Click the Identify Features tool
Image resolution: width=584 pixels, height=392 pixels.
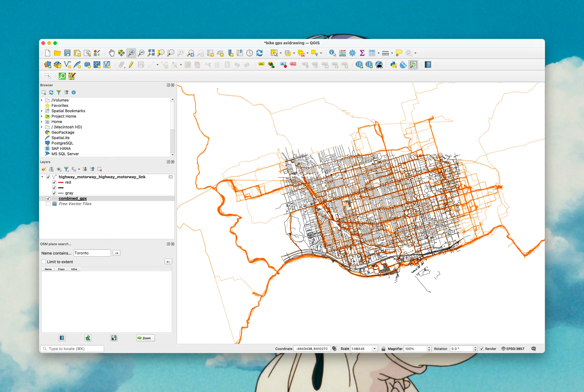click(332, 53)
